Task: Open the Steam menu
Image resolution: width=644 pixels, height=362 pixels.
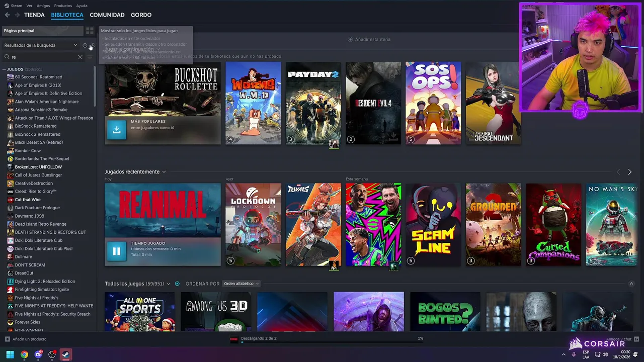Action: 17,6
